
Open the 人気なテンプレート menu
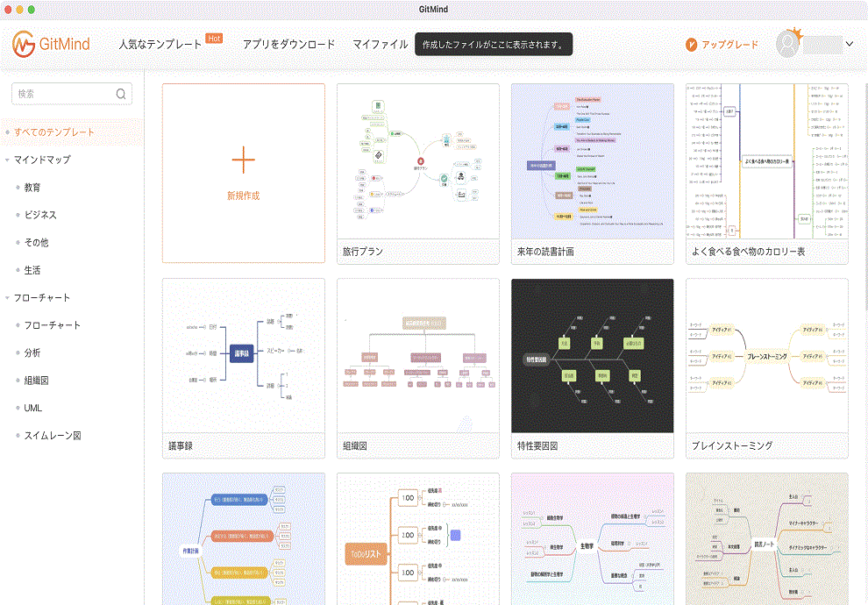pyautogui.click(x=160, y=45)
